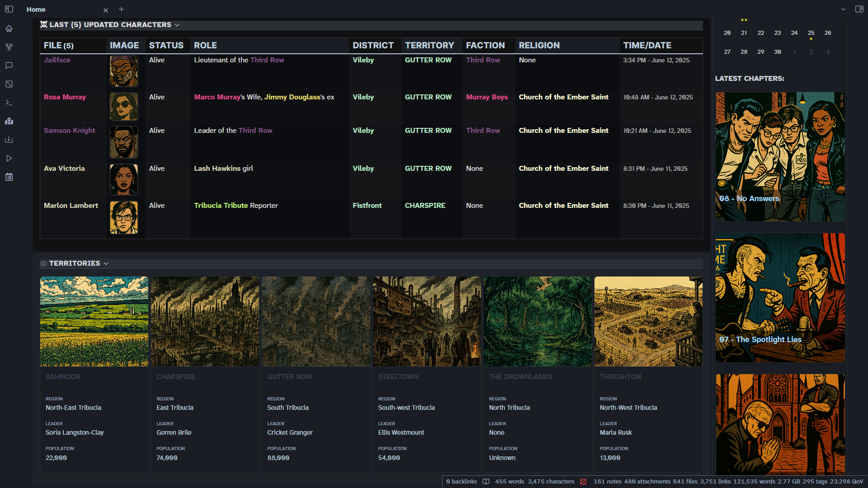Click the chat bubble icon in ribbon
Screen dimensions: 868x488
tap(9, 66)
